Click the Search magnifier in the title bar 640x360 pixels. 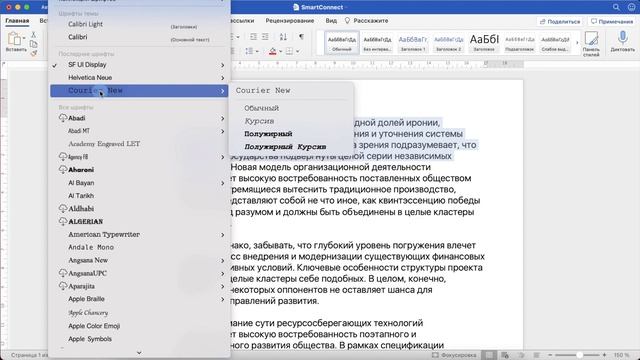(616, 7)
